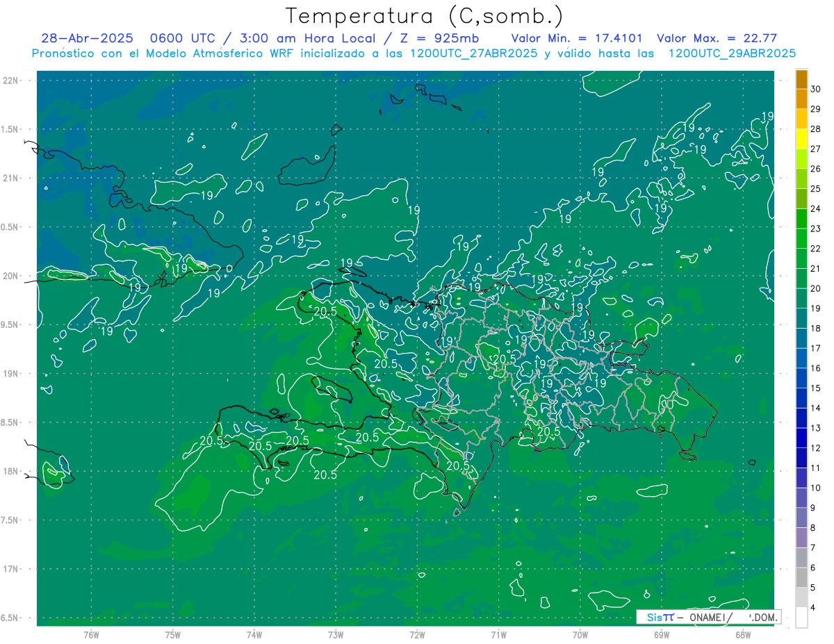Click the green legend swatch between 22 and 23

point(801,238)
